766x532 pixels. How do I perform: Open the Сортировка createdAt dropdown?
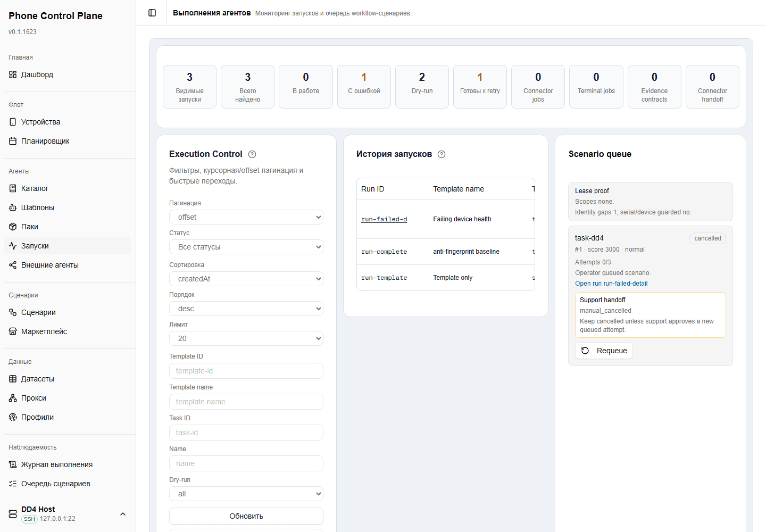(x=246, y=279)
